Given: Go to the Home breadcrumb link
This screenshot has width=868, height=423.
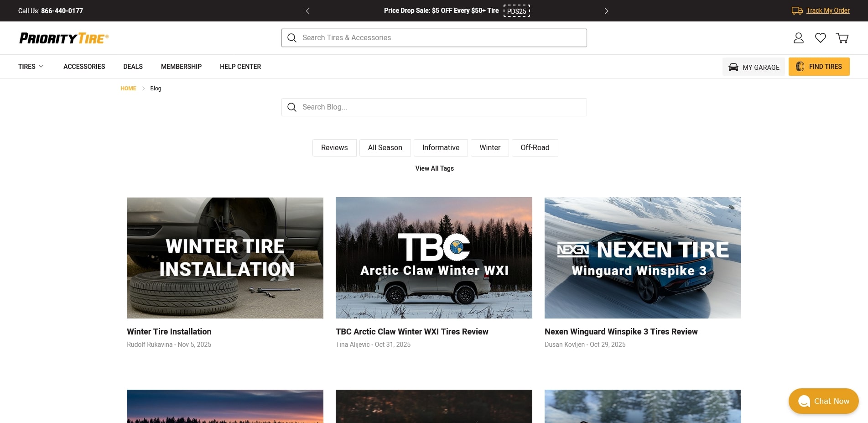Looking at the screenshot, I should click(x=128, y=89).
